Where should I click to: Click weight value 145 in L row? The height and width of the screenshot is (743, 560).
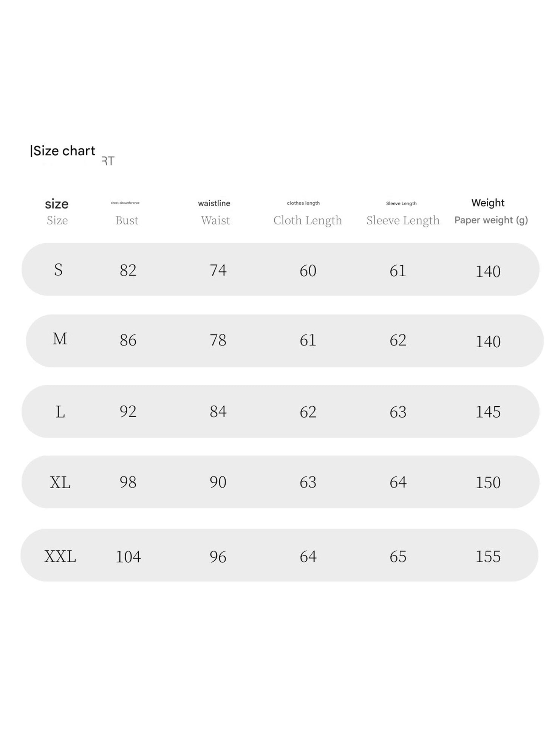pos(488,412)
